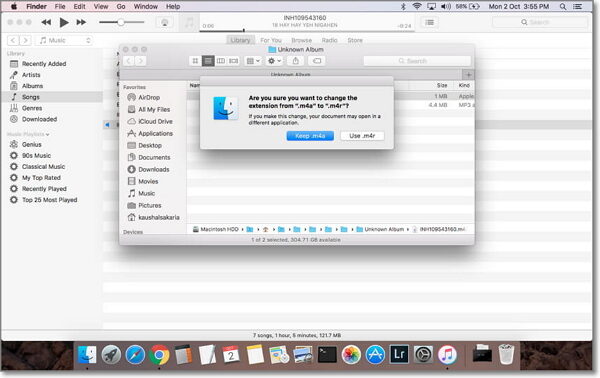
Task: Open Terminal from the Dock
Action: pyautogui.click(x=327, y=355)
